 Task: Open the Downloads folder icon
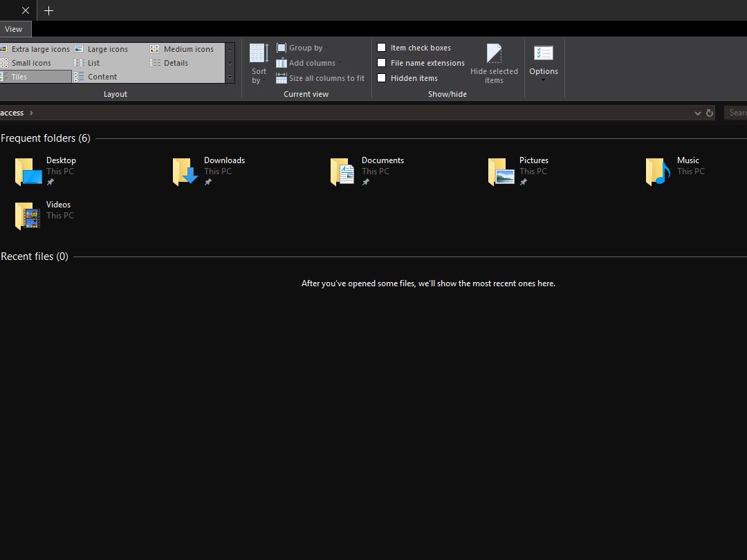point(186,171)
